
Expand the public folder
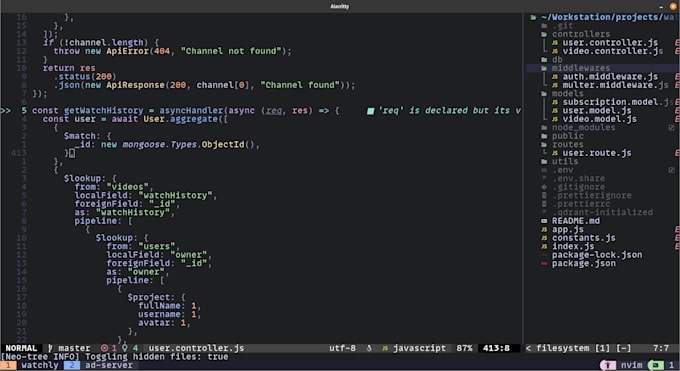coord(567,136)
